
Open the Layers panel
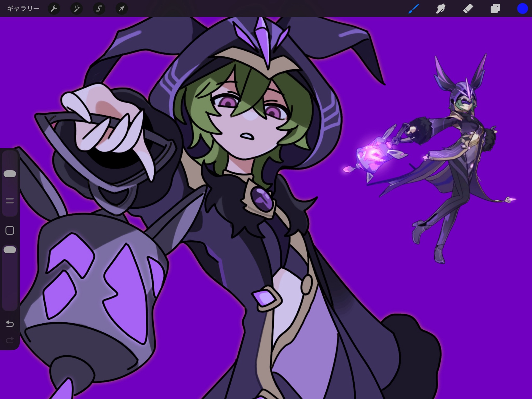[x=495, y=9]
